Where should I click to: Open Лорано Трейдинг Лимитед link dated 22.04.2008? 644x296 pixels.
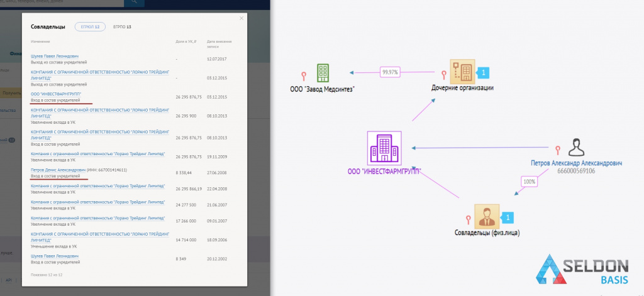click(x=97, y=186)
